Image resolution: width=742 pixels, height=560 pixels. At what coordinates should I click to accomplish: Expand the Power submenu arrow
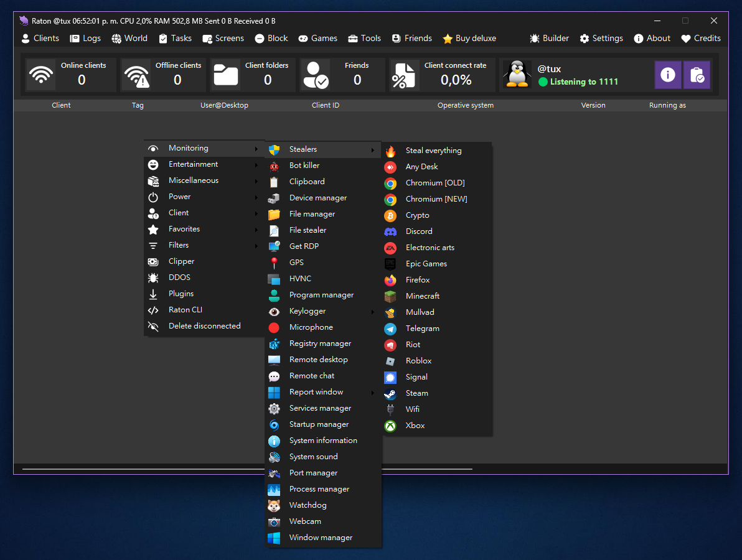256,197
